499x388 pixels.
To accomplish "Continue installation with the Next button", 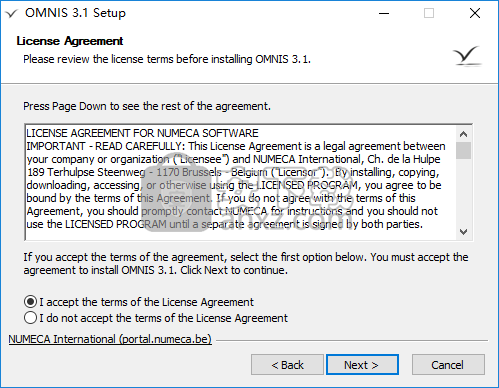I will pos(362,365).
